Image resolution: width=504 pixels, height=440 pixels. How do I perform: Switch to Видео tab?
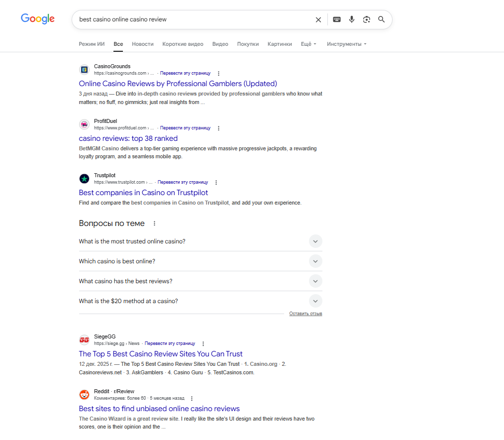click(x=220, y=44)
